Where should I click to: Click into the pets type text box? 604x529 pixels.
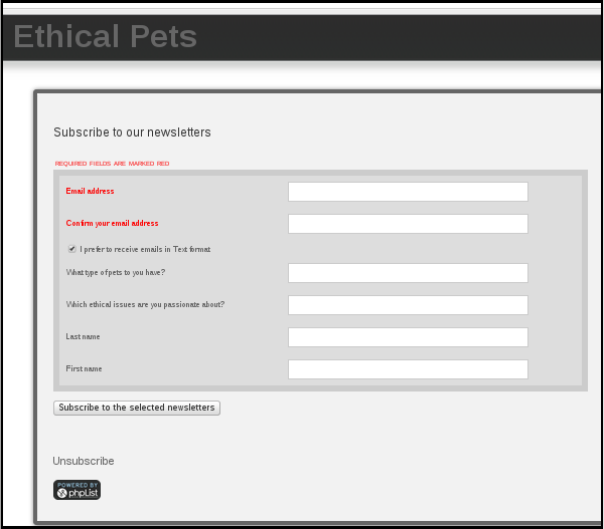[x=408, y=273]
